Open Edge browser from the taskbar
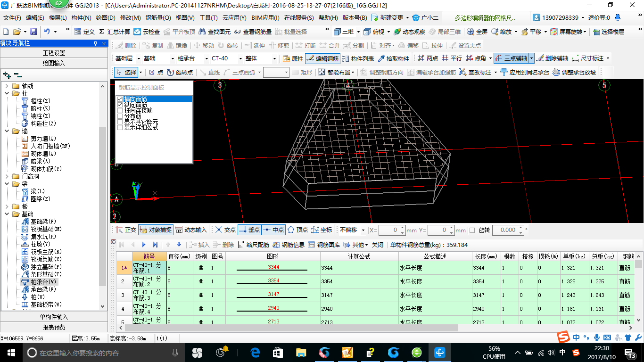 (x=255, y=353)
